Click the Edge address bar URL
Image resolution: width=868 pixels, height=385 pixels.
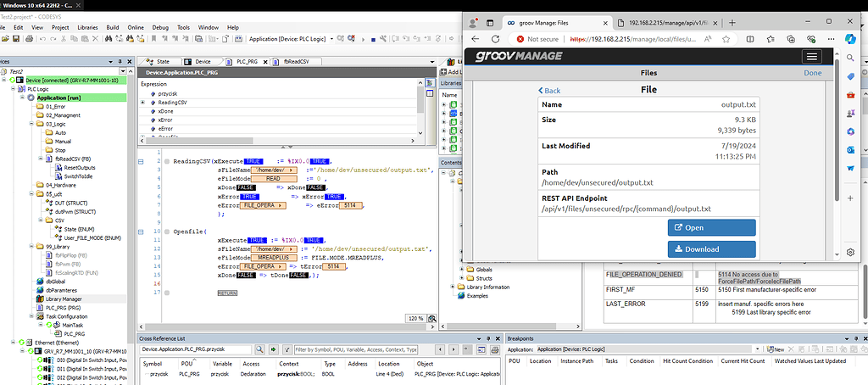tap(635, 39)
